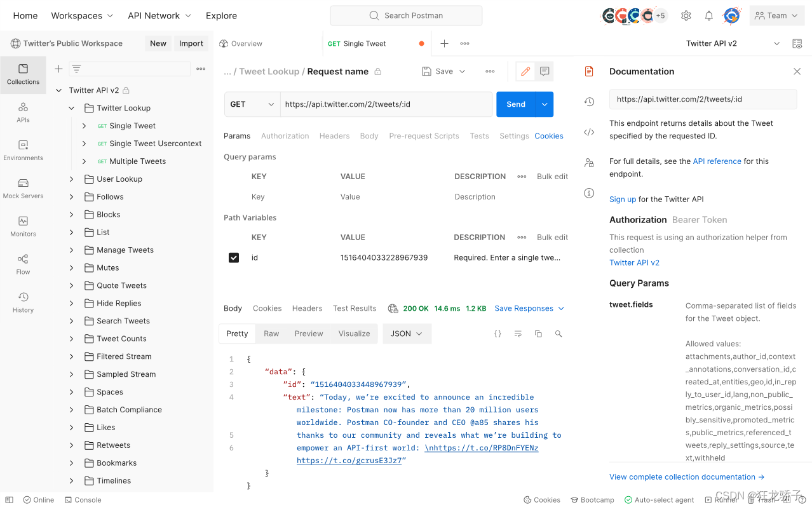Open the environment quick look icon
812x507 pixels.
(x=797, y=43)
